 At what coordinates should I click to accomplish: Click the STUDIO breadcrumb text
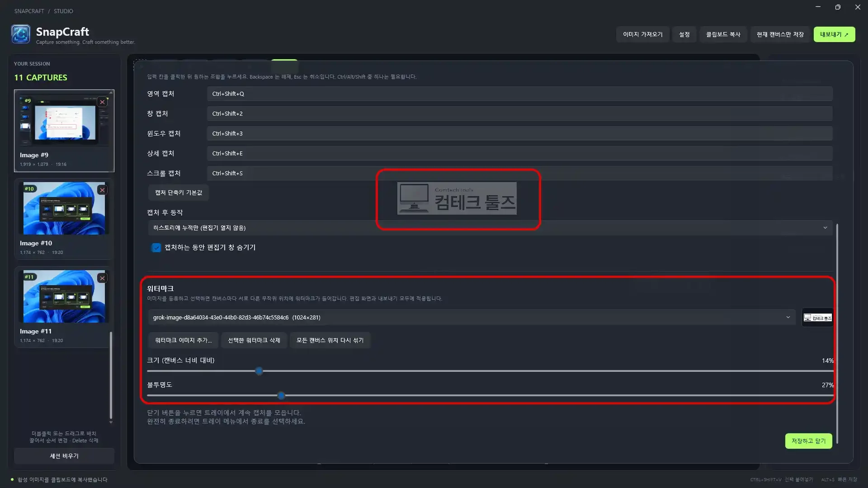pos(63,11)
